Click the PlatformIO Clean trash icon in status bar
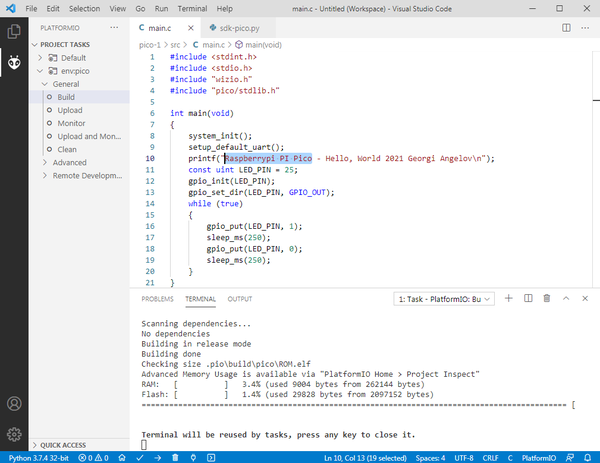Image resolution: width=600 pixels, height=463 pixels. (175, 458)
